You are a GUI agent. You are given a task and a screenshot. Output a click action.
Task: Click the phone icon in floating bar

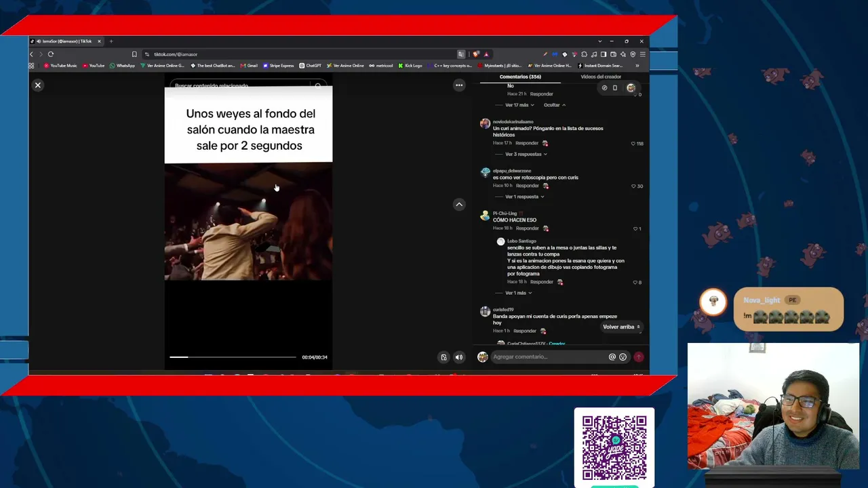(615, 88)
